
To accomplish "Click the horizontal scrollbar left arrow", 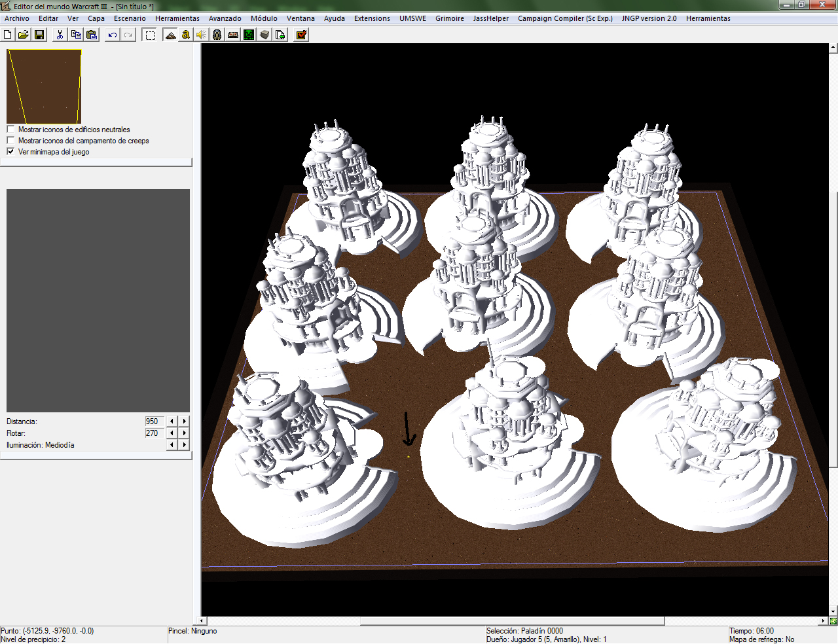I will coord(202,620).
